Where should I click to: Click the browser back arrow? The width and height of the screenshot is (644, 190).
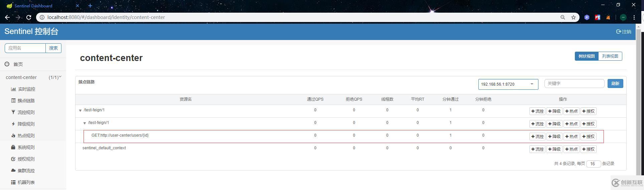(7, 17)
